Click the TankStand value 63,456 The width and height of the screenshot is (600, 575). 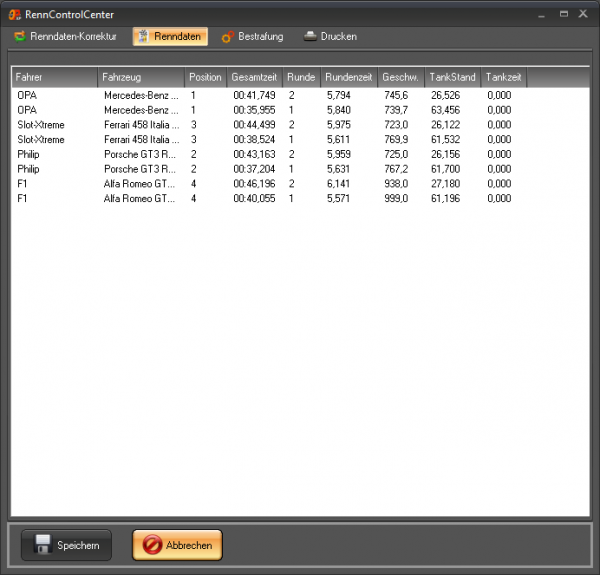click(445, 110)
